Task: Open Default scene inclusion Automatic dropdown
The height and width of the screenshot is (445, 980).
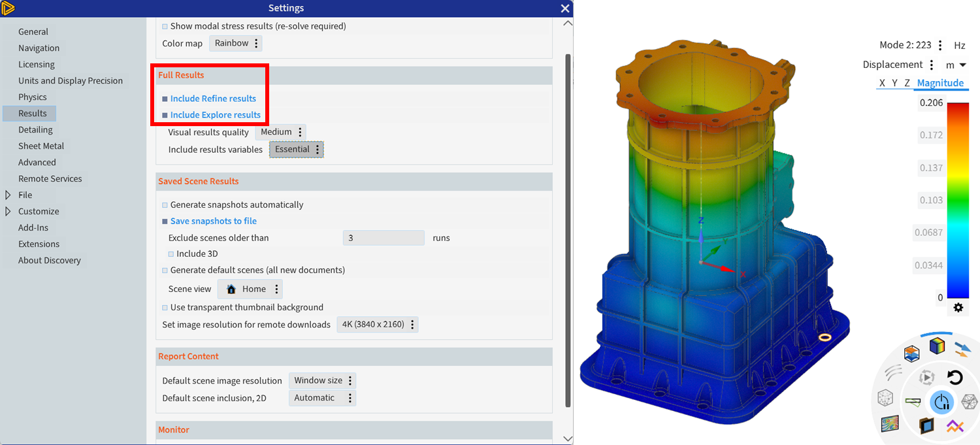Action: point(322,397)
